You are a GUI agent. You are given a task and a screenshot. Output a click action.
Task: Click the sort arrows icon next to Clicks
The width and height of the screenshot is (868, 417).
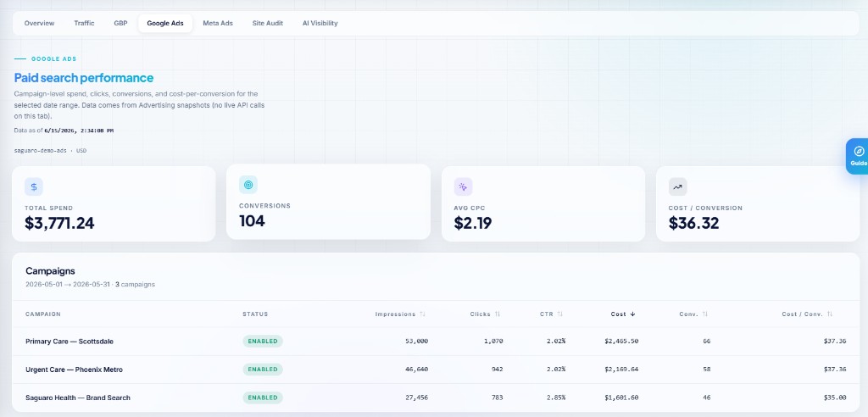[497, 314]
